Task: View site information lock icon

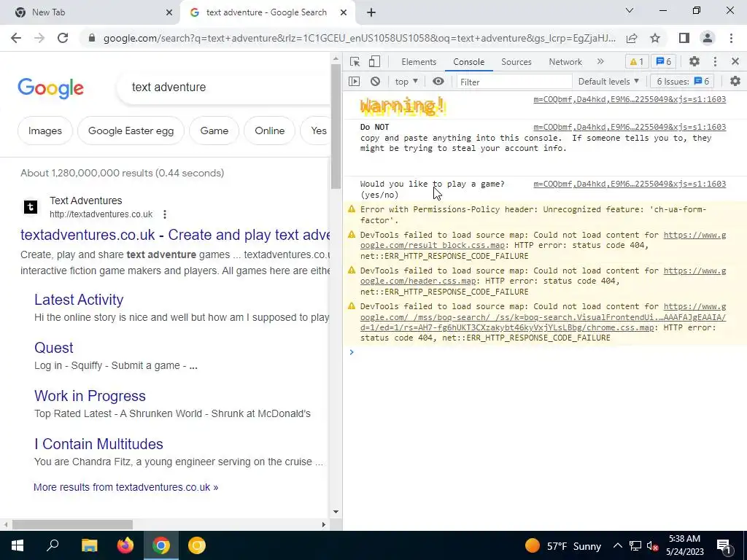Action: (x=92, y=38)
